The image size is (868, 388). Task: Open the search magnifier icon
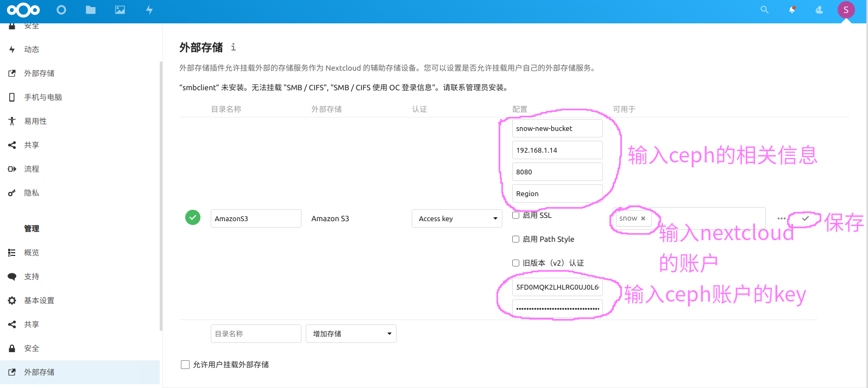click(764, 10)
